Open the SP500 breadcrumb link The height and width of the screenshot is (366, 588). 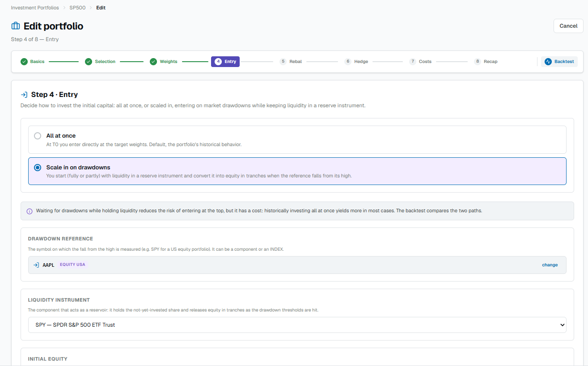coord(77,8)
